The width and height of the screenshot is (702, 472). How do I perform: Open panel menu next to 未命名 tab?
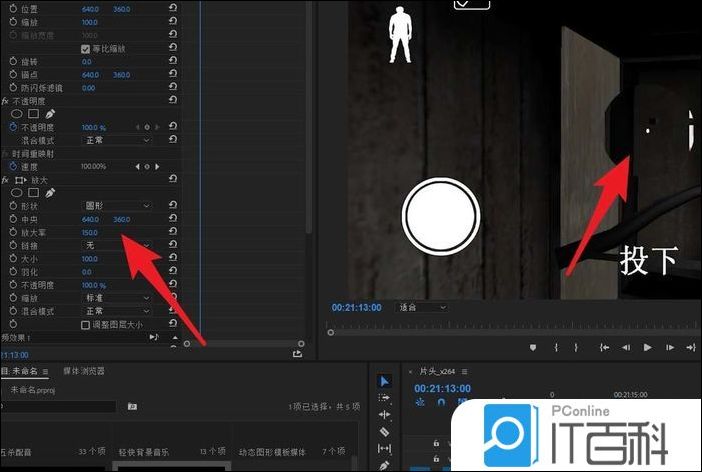(x=45, y=371)
